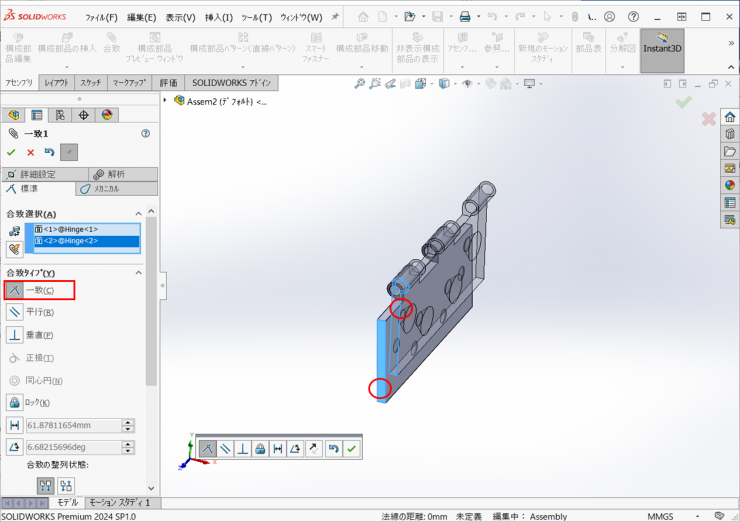Cancel the mate with the red X
Image resolution: width=740 pixels, height=522 pixels.
[x=30, y=152]
